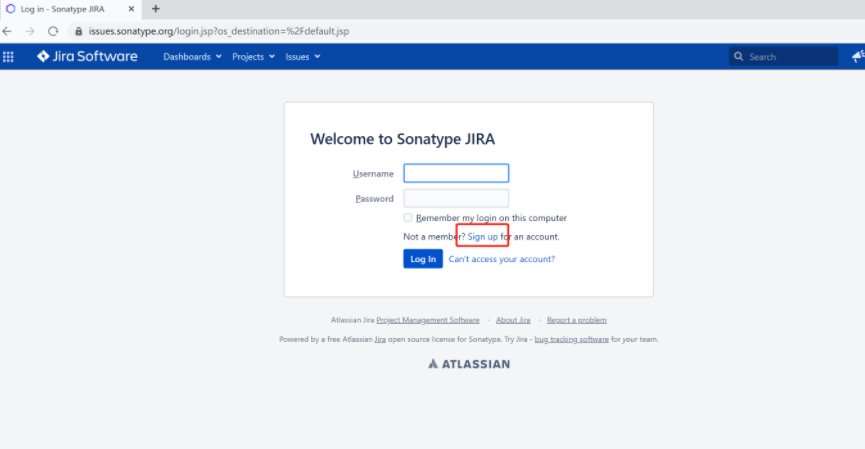Open the Dashboards menu
Screen dimensions: 865x449
coord(192,57)
